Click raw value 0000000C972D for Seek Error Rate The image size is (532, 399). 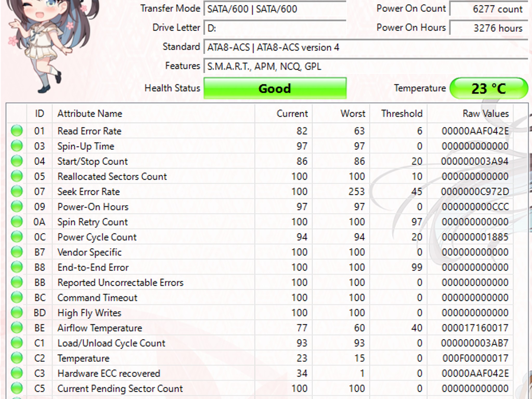click(x=475, y=192)
